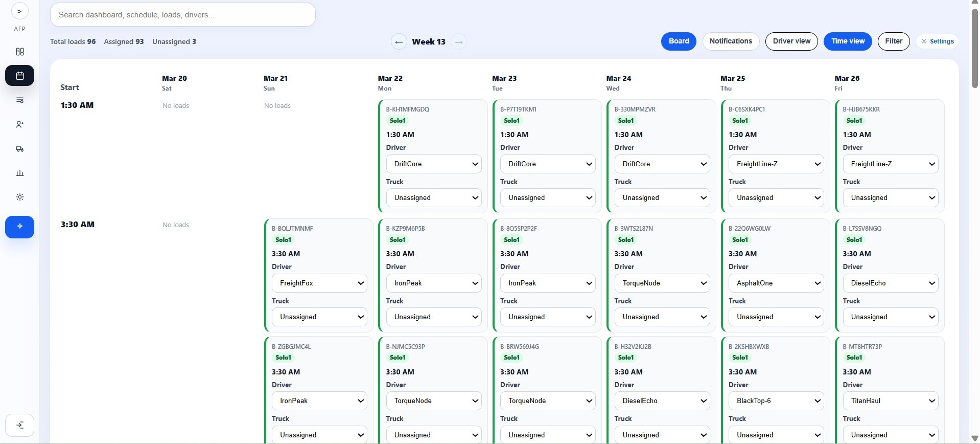Click the add driver person icon
The image size is (980, 444).
pos(19,124)
